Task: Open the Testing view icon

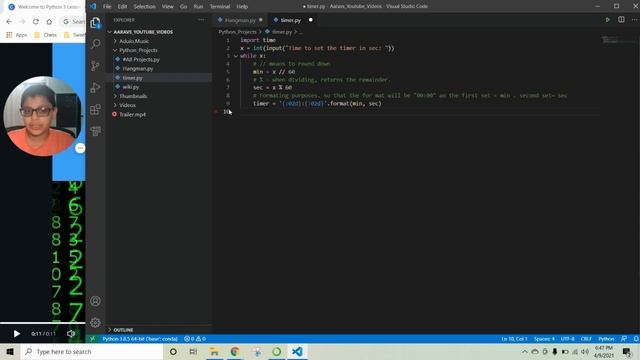Action: [96, 131]
